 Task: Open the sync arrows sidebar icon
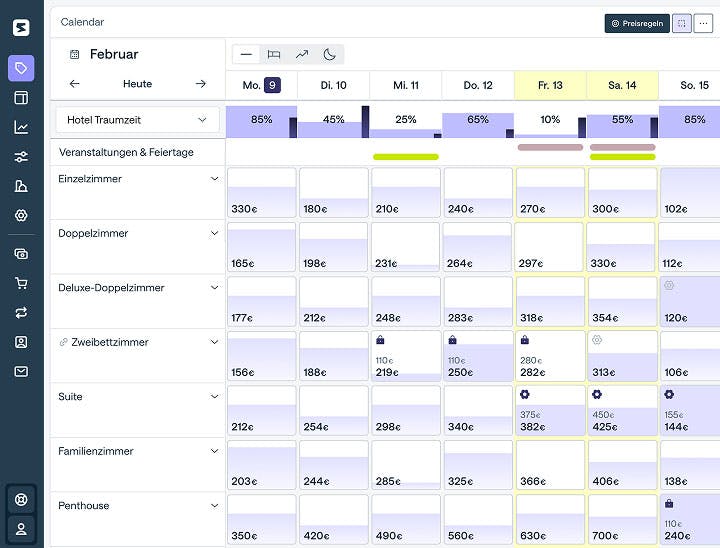point(21,313)
